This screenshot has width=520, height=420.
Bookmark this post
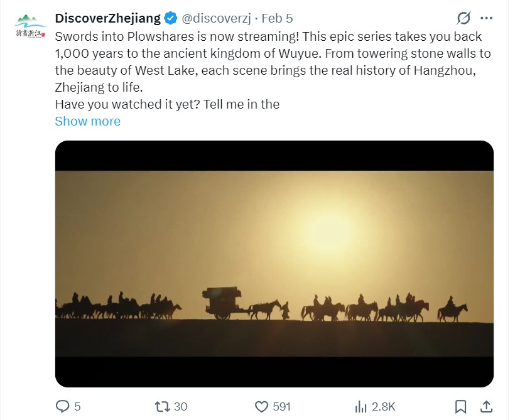click(460, 406)
